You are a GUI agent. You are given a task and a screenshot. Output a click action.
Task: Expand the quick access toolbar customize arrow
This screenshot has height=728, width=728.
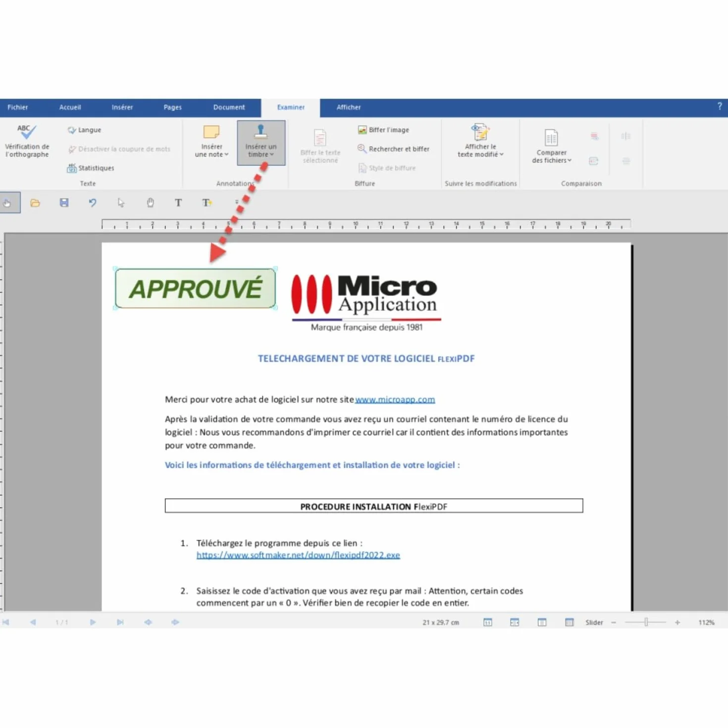coord(237,202)
